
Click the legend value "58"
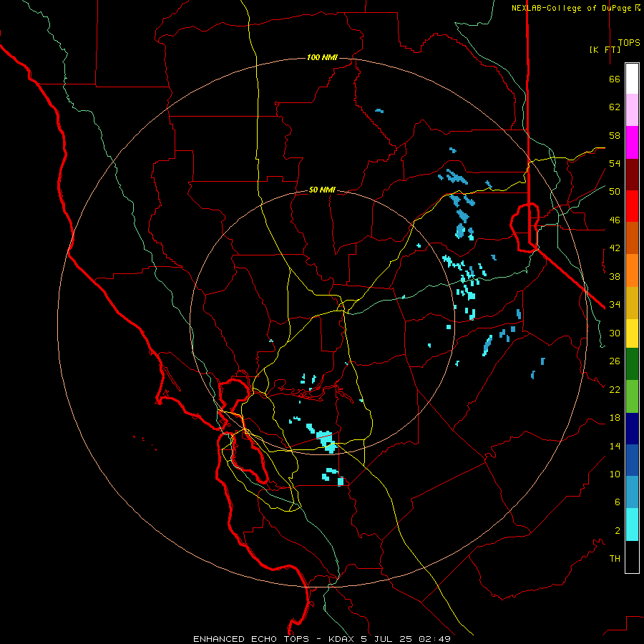pos(615,135)
